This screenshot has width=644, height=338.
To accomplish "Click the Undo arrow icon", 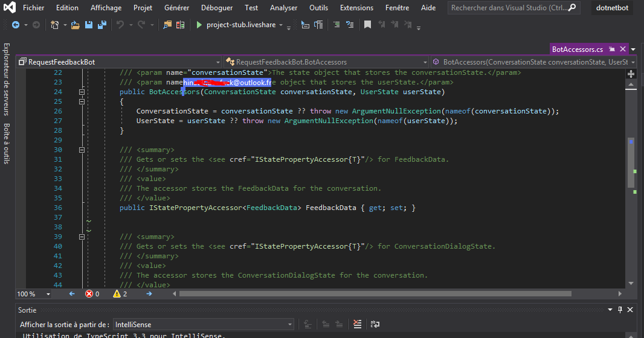I will tap(120, 25).
